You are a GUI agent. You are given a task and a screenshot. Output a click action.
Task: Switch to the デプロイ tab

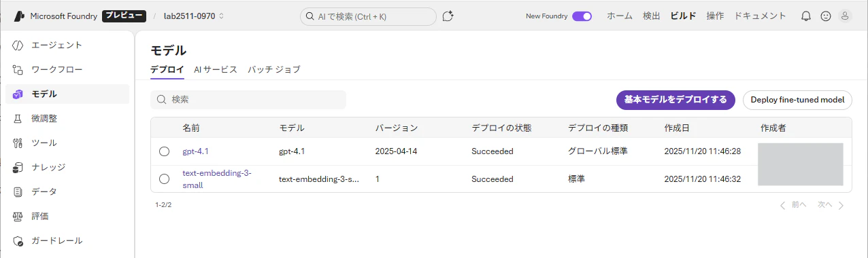[167, 69]
